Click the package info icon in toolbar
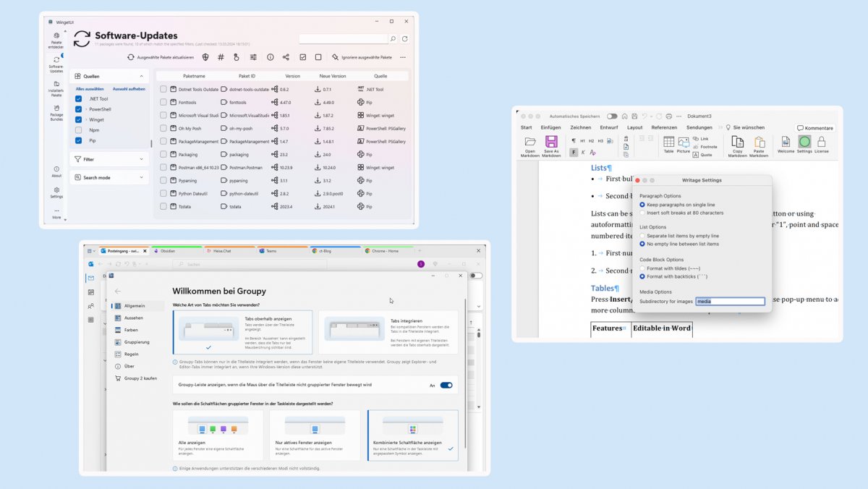This screenshot has height=489, width=868. [270, 57]
